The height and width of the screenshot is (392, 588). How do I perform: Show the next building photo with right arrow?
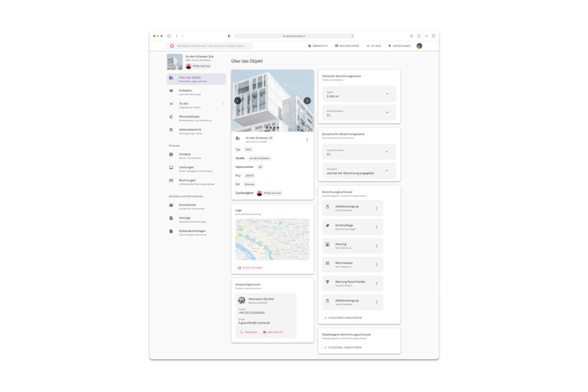tap(307, 100)
